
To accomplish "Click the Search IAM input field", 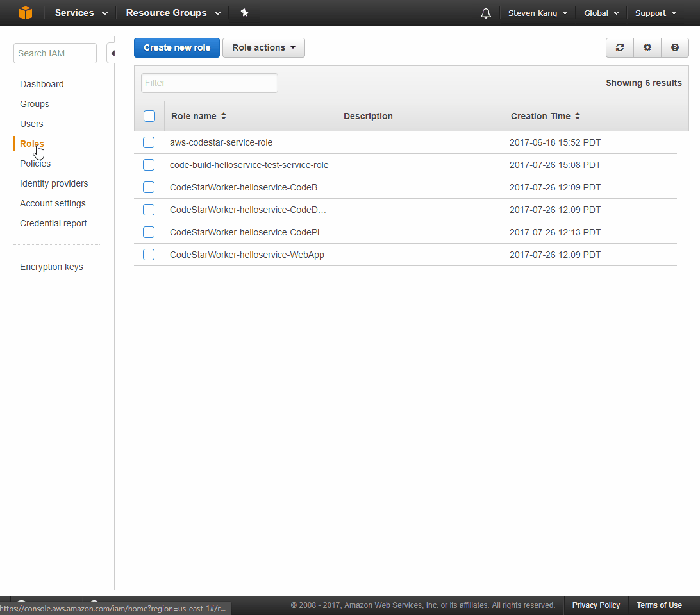I will click(x=55, y=53).
